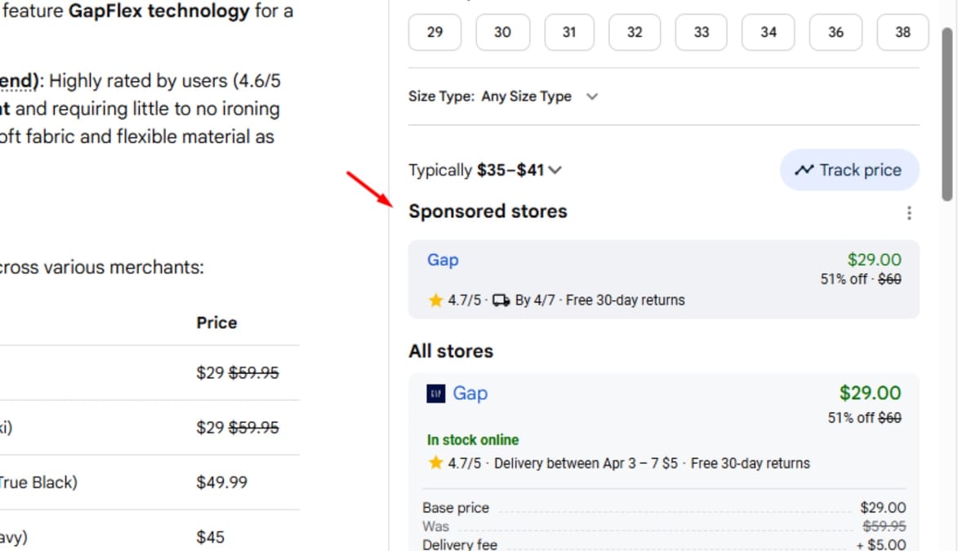Open the Gap listing under All stores
The width and height of the screenshot is (980, 551).
471,393
